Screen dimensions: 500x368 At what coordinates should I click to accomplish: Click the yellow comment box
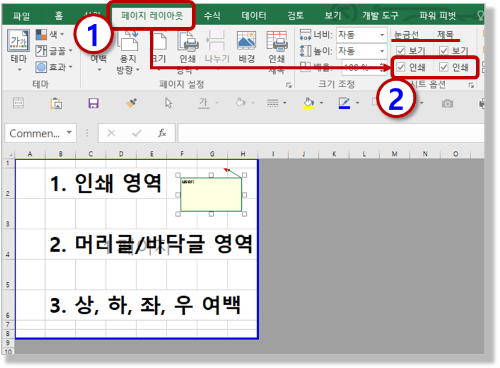(x=211, y=195)
